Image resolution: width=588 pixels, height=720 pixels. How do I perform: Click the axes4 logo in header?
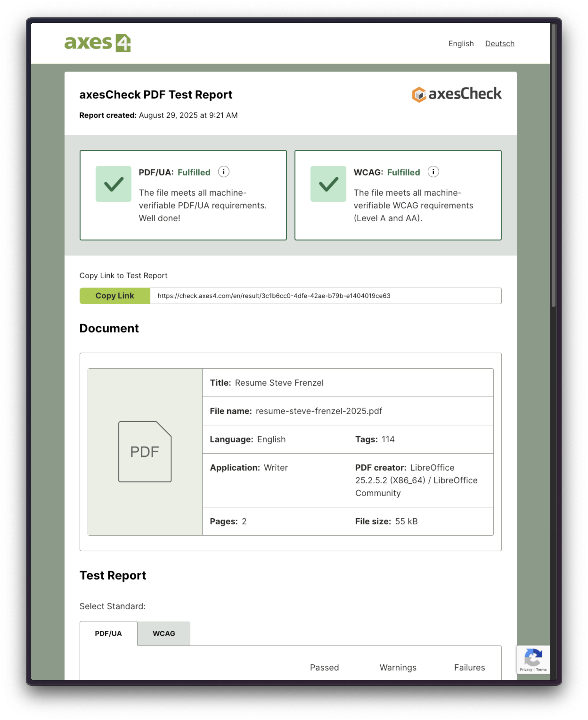tap(98, 43)
